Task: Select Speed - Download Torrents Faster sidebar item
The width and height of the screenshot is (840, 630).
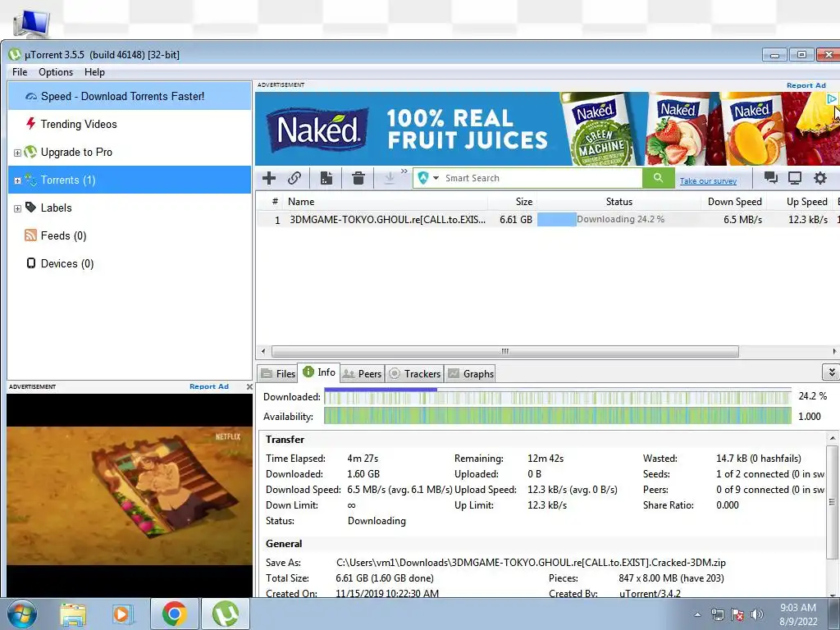Action: (x=129, y=97)
